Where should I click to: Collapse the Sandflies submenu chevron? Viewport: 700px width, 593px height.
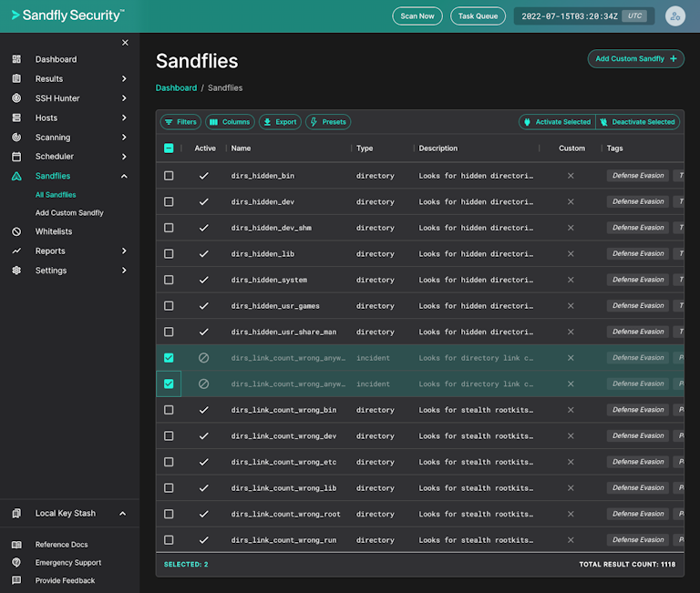click(x=124, y=176)
